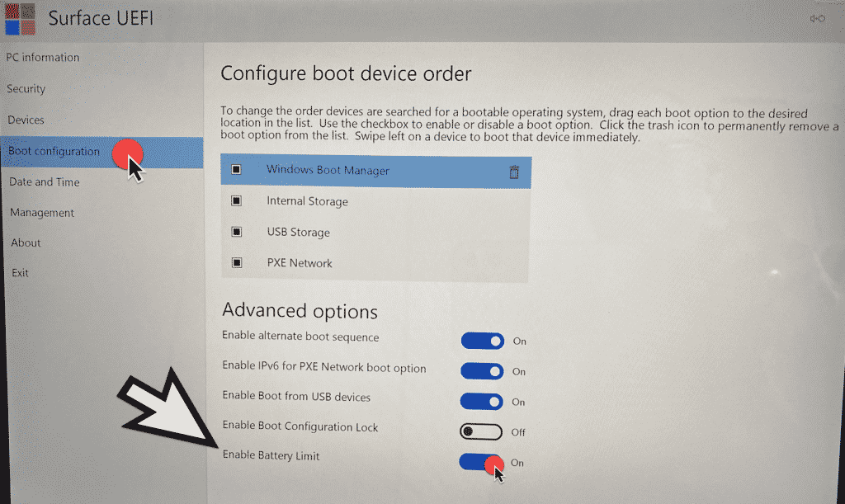Image resolution: width=845 pixels, height=504 pixels.
Task: Uncheck the PXE Network checkbox
Action: (x=237, y=263)
